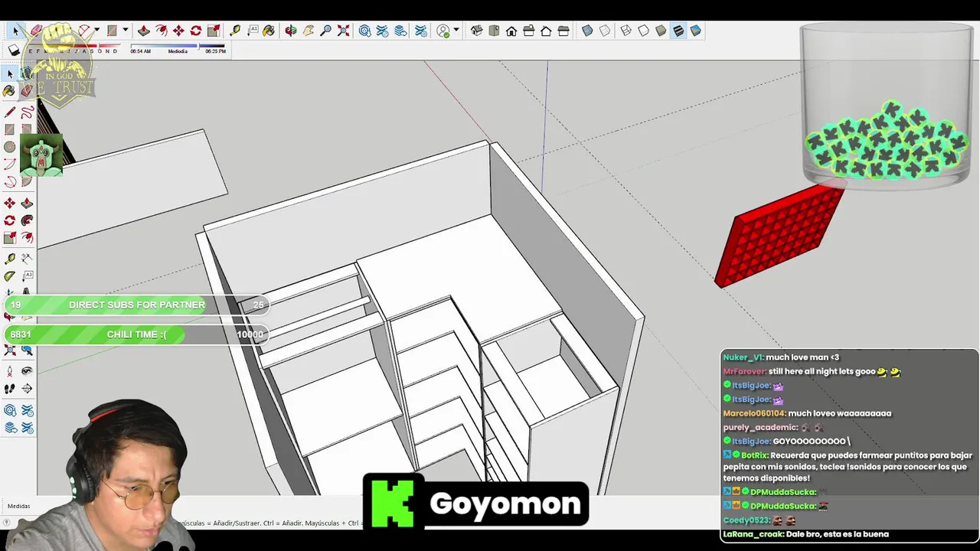This screenshot has height=551, width=980.
Task: Open the user account icon
Action: click(x=443, y=31)
